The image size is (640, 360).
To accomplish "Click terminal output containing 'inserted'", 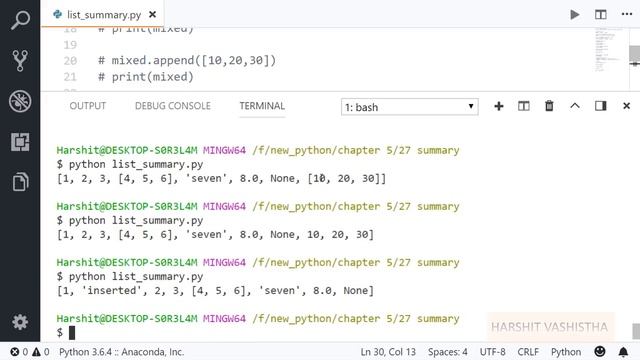I will point(215,291).
